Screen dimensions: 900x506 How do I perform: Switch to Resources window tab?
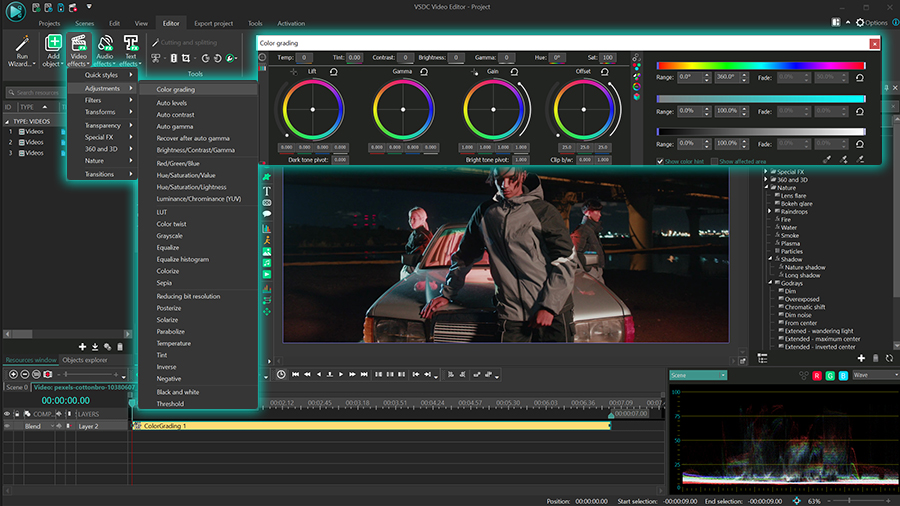point(31,360)
